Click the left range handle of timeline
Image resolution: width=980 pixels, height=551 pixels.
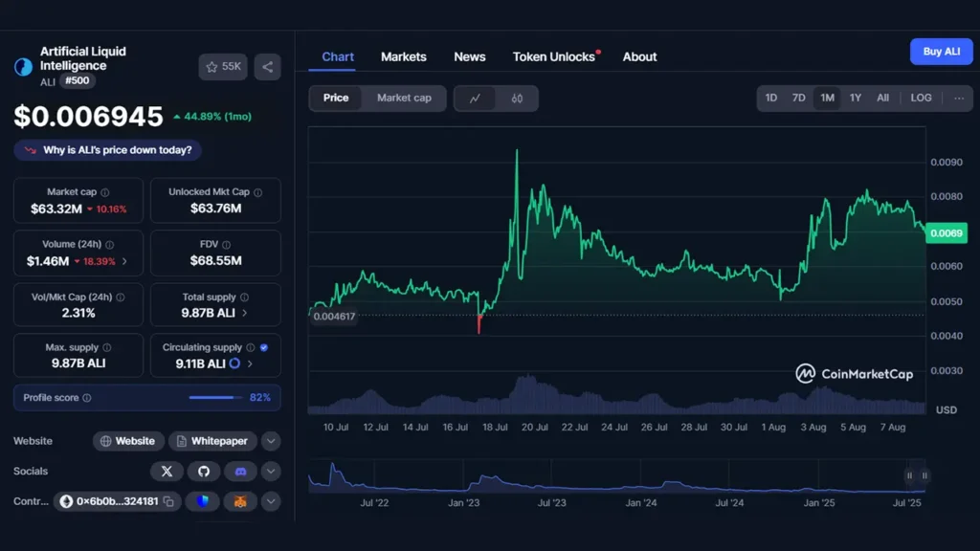coord(909,475)
